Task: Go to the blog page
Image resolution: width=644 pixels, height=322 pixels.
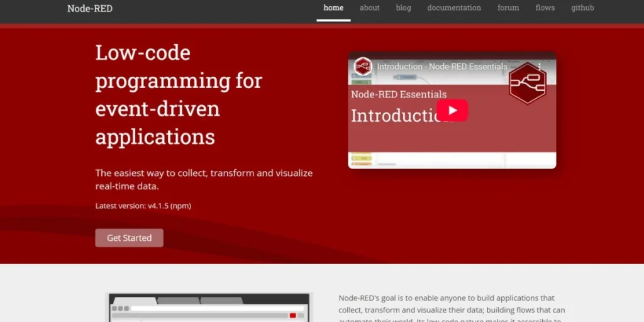Action: coord(403,8)
